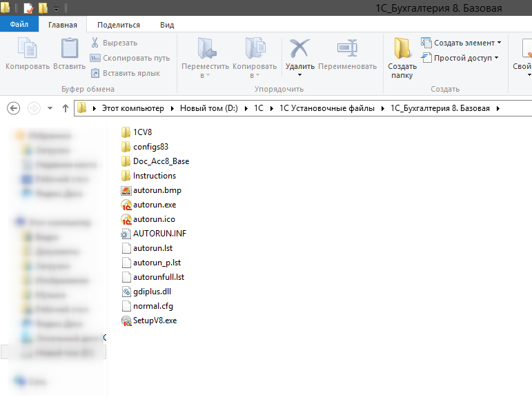Image resolution: width=532 pixels, height=397 pixels.
Task: Select the SetupV8.exe installer icon
Action: tap(126, 320)
